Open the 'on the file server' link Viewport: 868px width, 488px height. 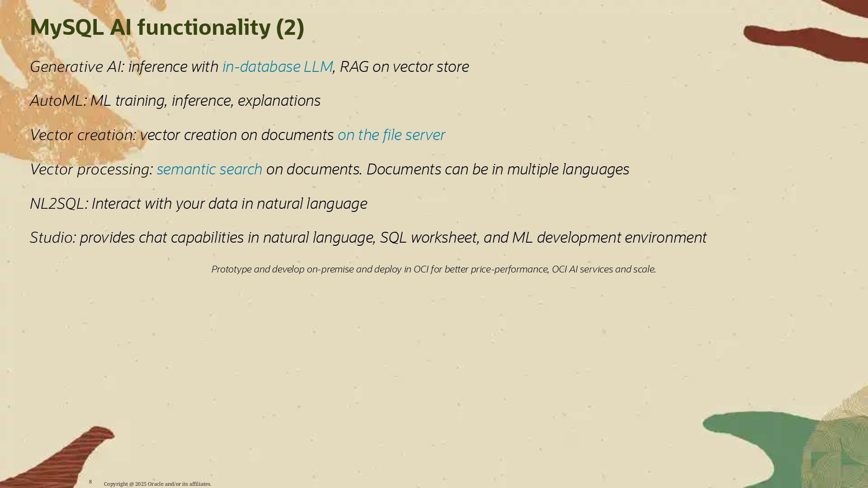tap(391, 135)
